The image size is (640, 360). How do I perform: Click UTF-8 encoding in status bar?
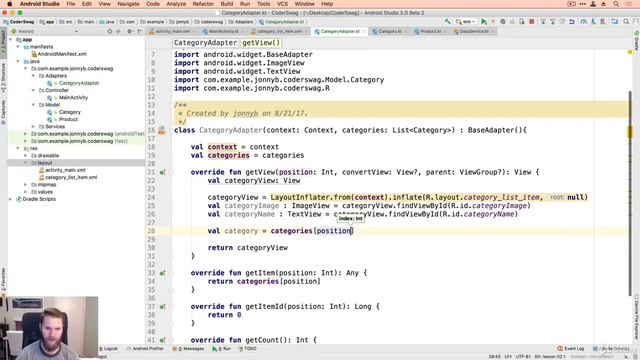(523, 357)
